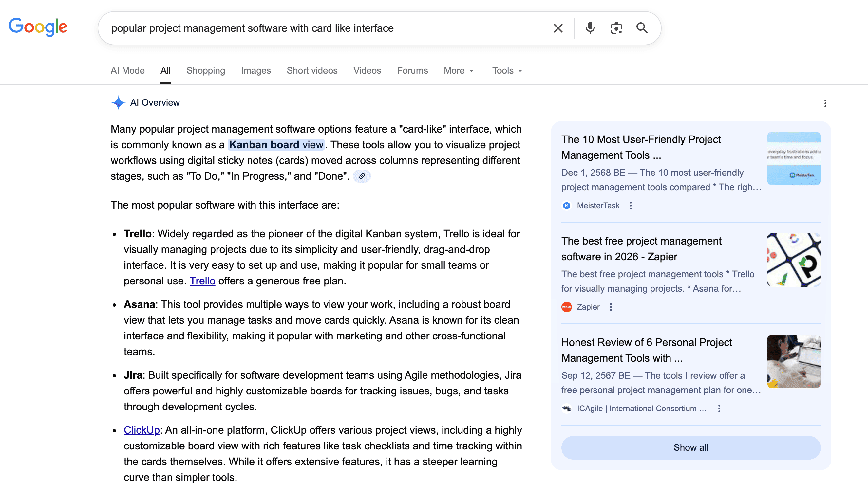This screenshot has height=491, width=868.
Task: Click the magnifying glass search button
Action: [x=642, y=28]
